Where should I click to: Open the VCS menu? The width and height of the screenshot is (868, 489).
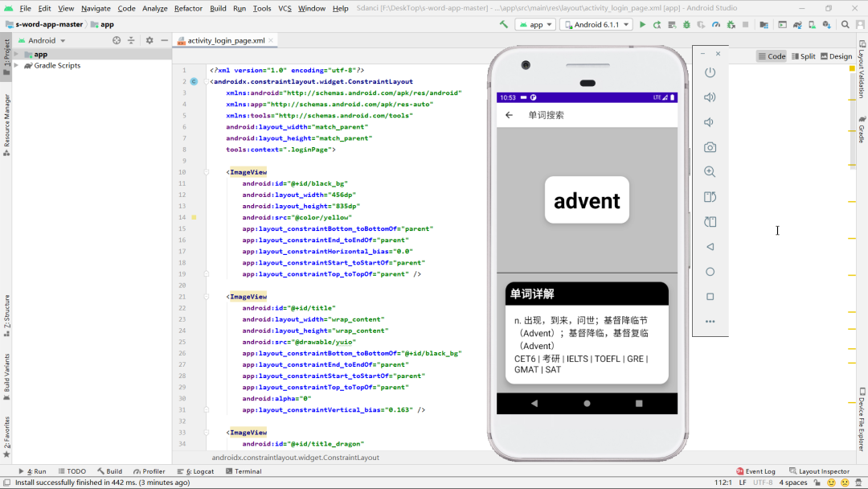pyautogui.click(x=285, y=8)
